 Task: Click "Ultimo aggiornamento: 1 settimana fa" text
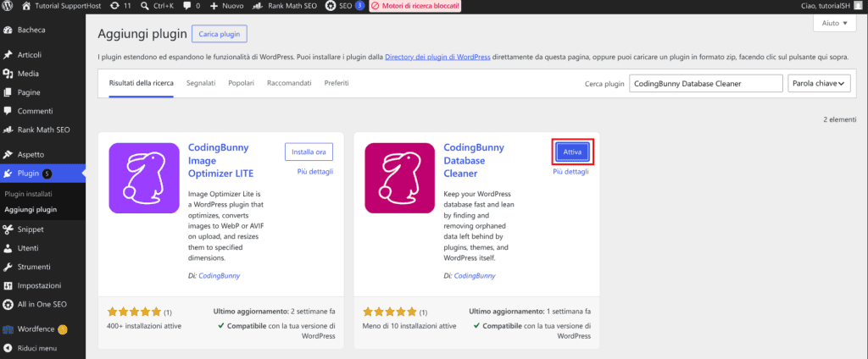(x=530, y=312)
